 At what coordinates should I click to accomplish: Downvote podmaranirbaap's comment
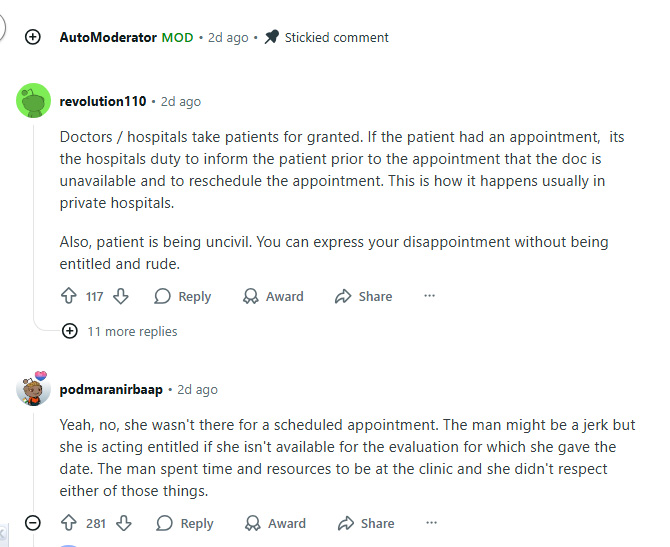click(x=124, y=523)
